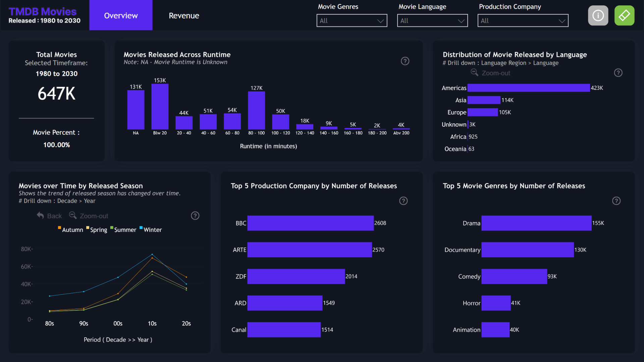Click the back arrow on the season trend chart
The height and width of the screenshot is (362, 644).
(x=40, y=216)
